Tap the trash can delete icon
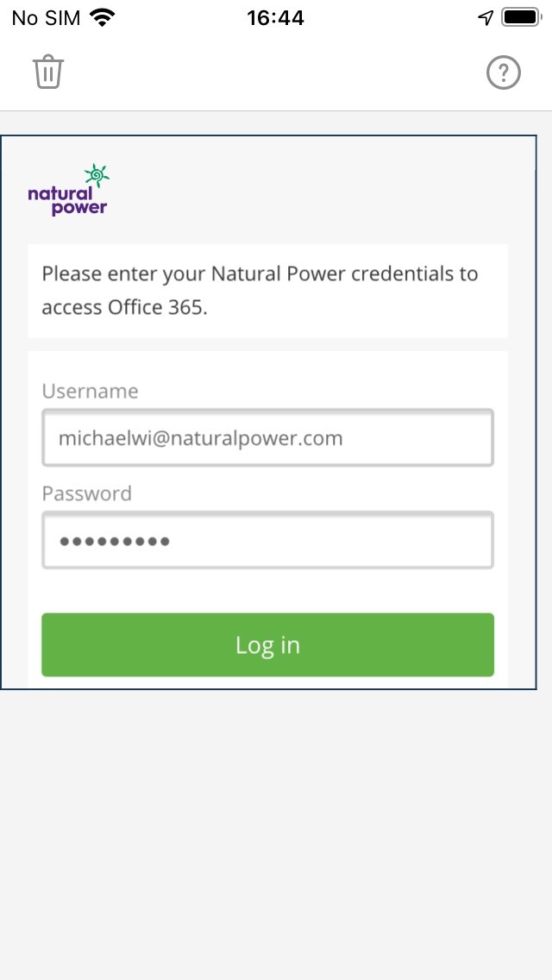552x980 pixels. pos(48,72)
